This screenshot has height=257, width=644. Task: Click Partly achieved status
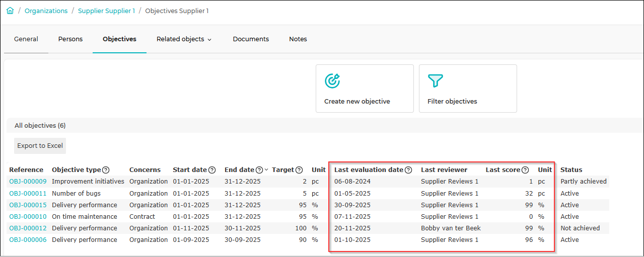click(584, 182)
